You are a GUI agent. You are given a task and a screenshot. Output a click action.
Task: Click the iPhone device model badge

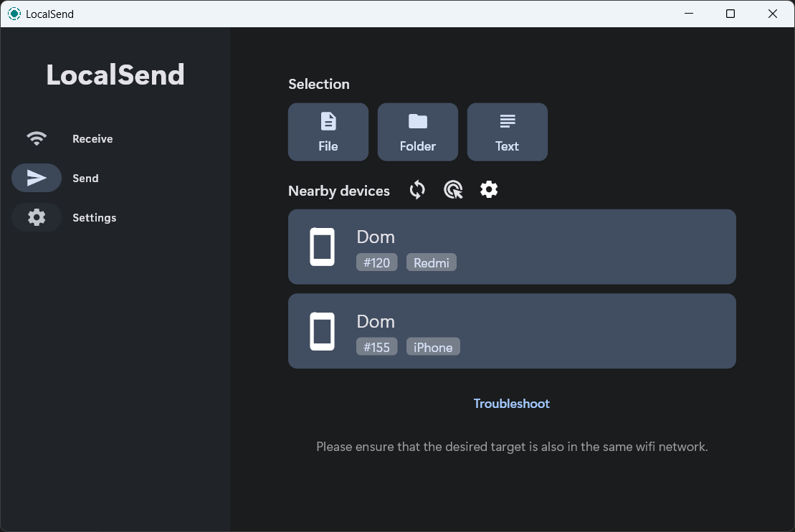point(433,347)
